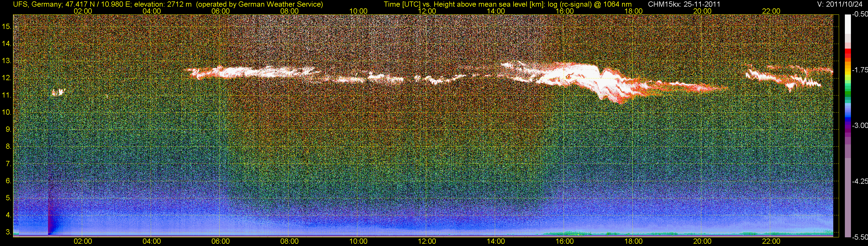Click the 20:00 label on bottom time axis

tap(702, 241)
